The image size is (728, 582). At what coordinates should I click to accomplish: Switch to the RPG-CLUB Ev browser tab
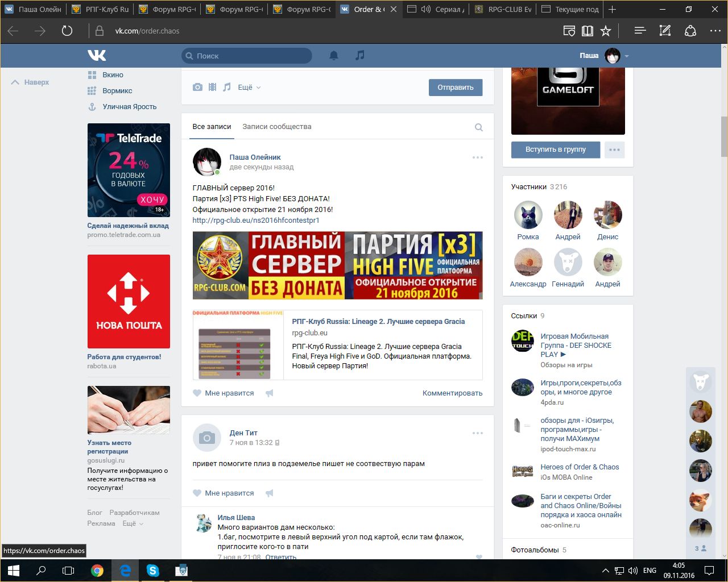[503, 9]
